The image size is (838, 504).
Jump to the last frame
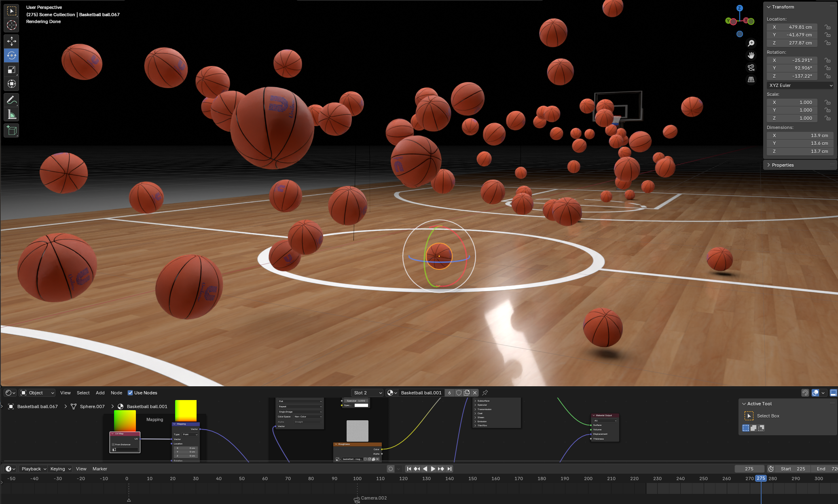pos(449,469)
